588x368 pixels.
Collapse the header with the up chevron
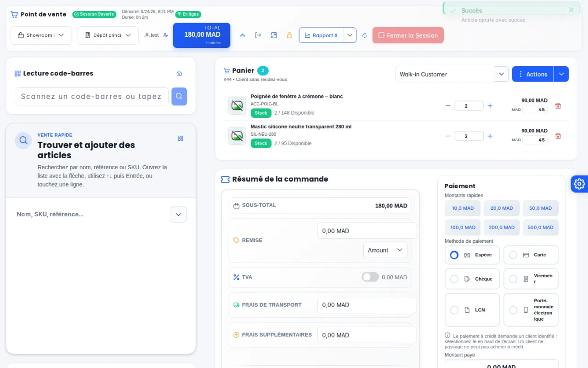coord(243,35)
